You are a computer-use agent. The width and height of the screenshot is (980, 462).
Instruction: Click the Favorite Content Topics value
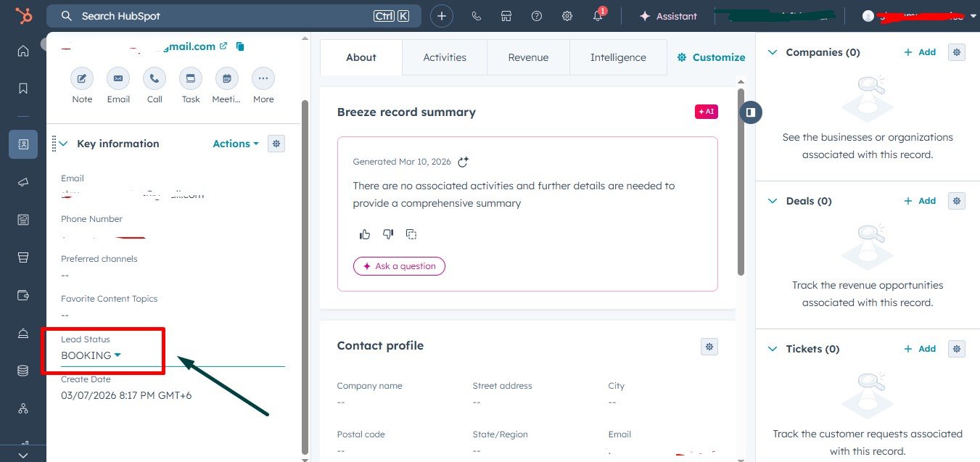coord(65,315)
